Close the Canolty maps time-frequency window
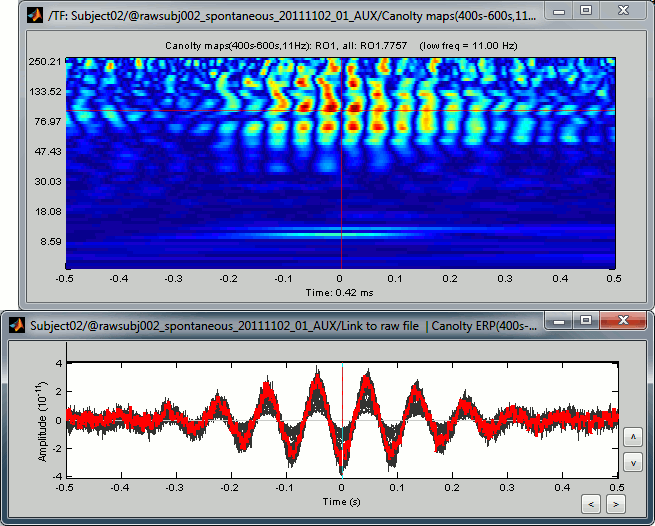This screenshot has width=655, height=526. tap(622, 11)
